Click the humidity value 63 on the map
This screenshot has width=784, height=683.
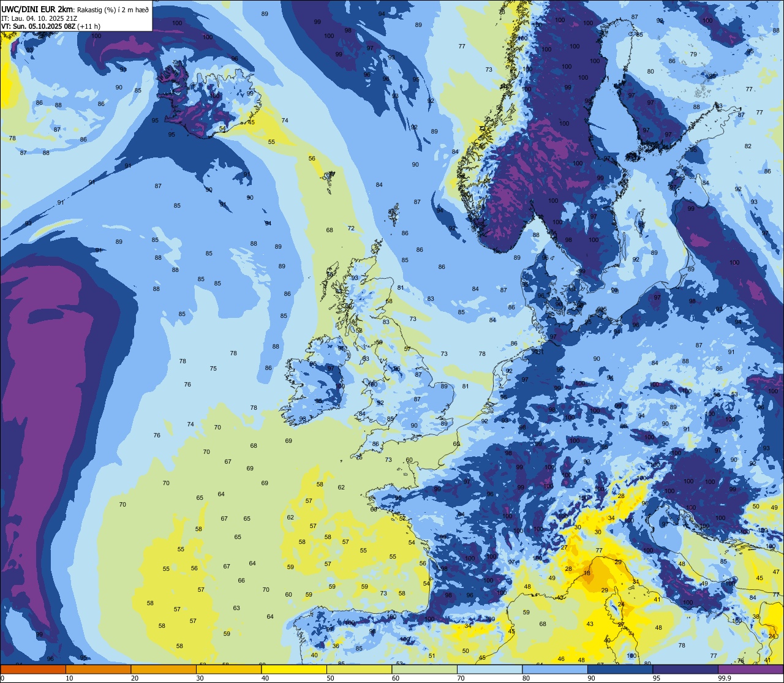236,608
